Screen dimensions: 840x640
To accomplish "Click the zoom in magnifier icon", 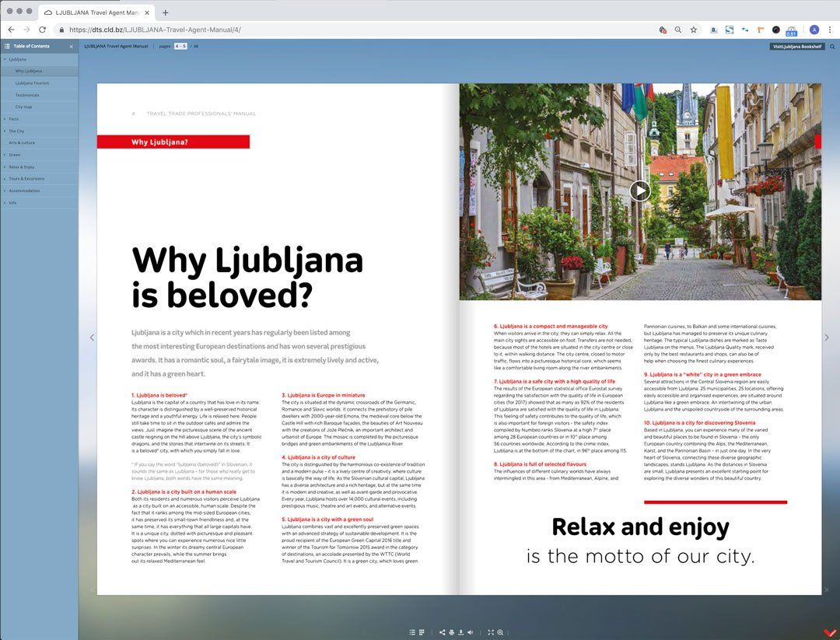I will (500, 632).
